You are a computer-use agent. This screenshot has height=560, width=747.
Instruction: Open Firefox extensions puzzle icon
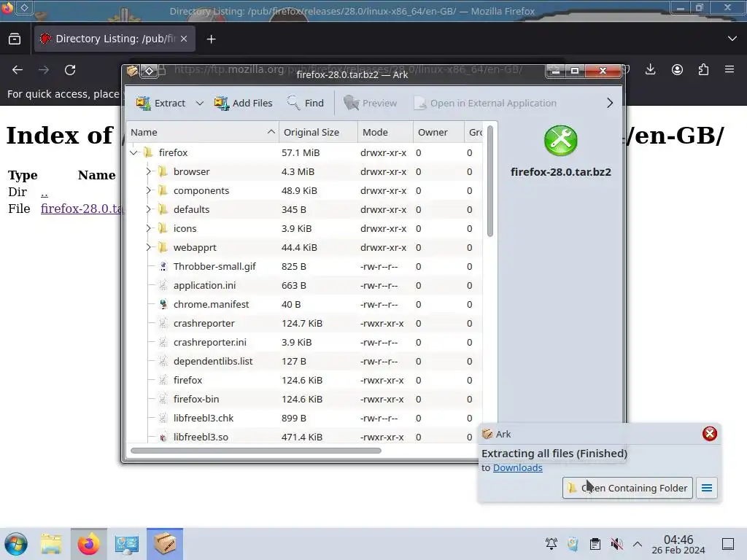pos(703,70)
